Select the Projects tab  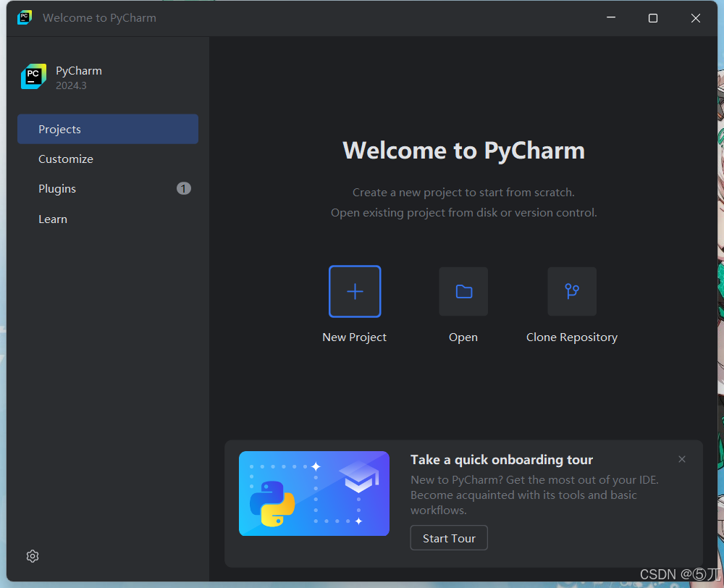108,129
